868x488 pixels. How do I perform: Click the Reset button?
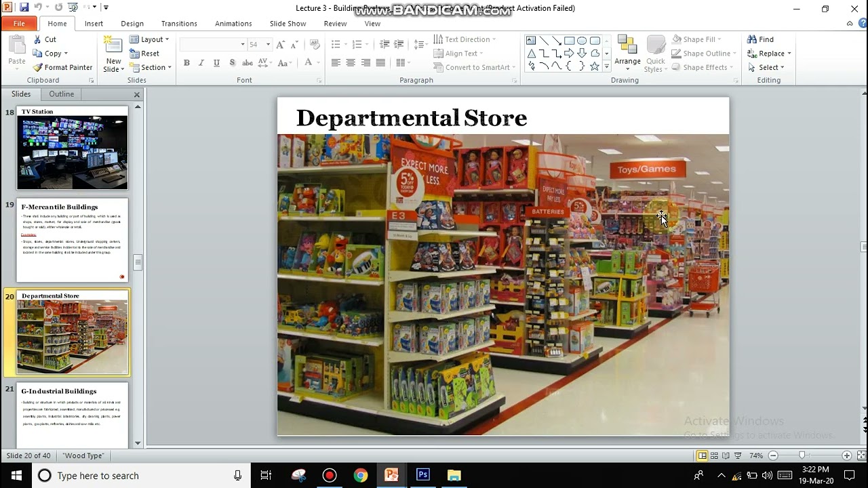[145, 54]
